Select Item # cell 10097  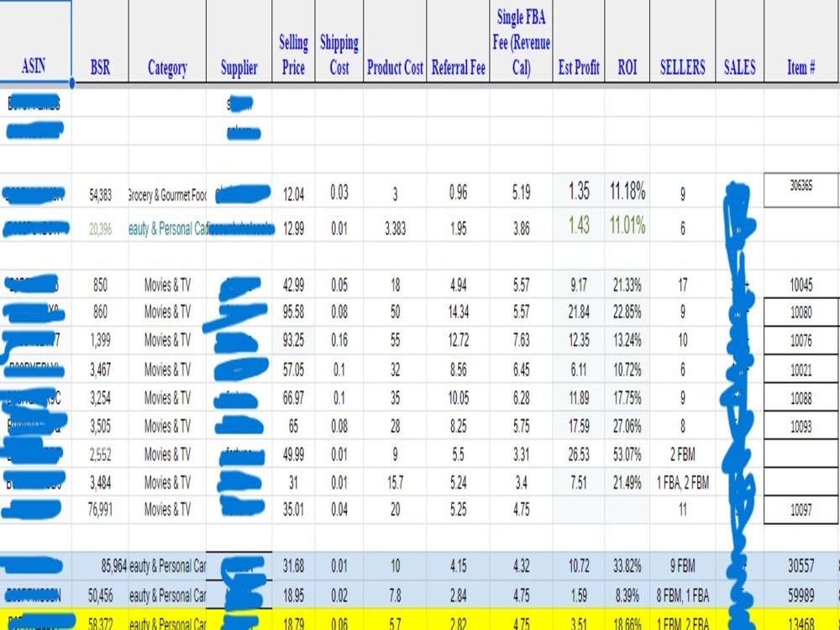(x=801, y=510)
